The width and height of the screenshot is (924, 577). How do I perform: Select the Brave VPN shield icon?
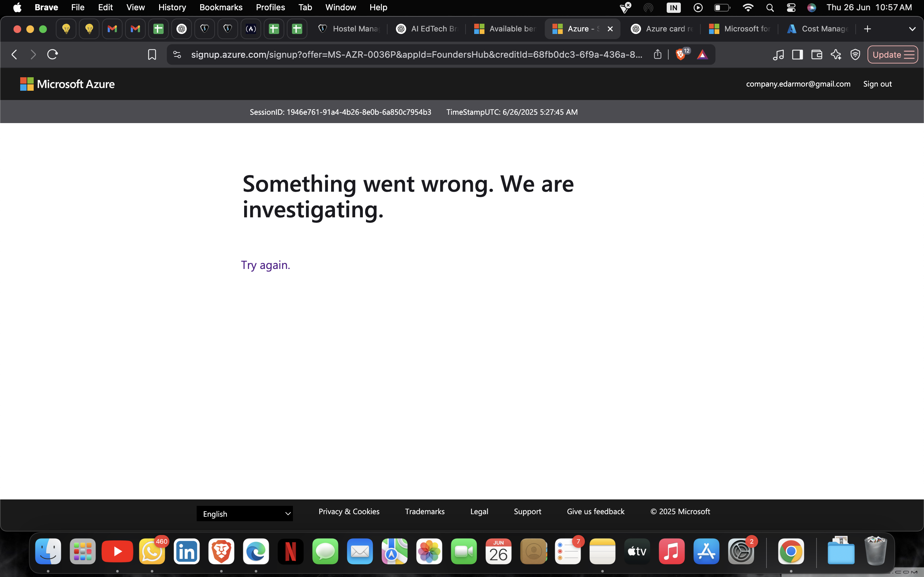coord(855,54)
